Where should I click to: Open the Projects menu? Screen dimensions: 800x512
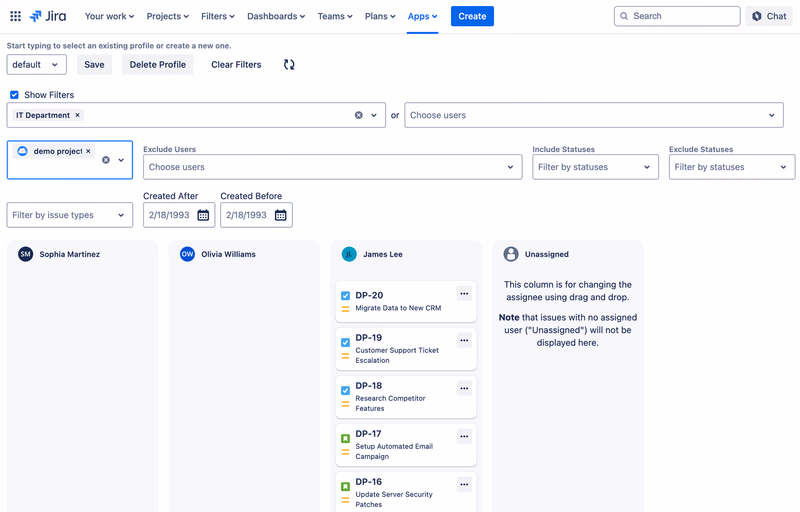click(167, 16)
